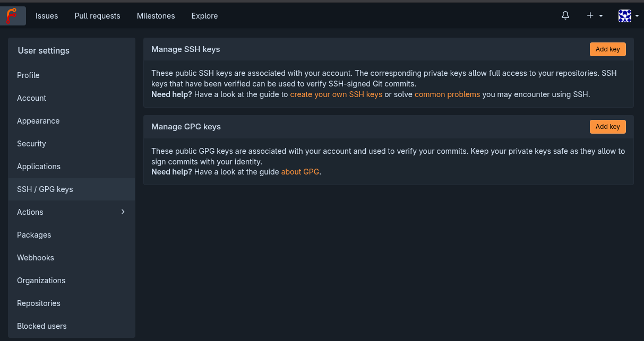Select Profile in user settings sidebar
This screenshot has height=341, width=644.
pos(28,75)
